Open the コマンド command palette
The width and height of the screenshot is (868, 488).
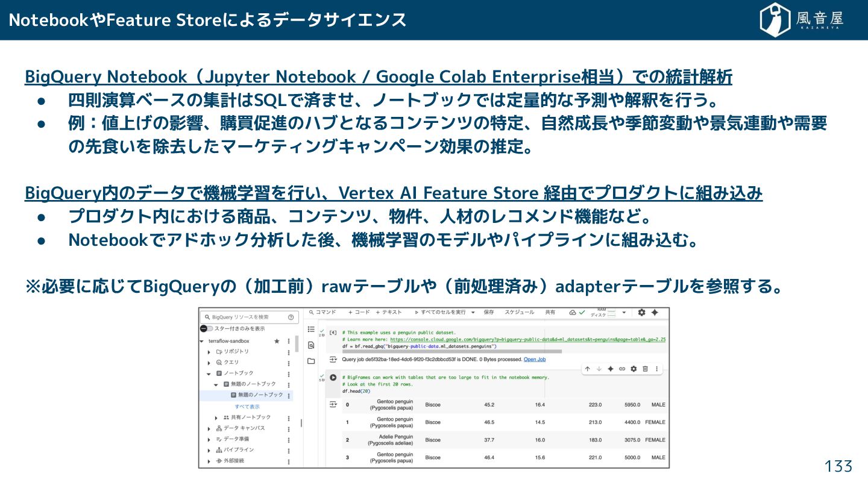coord(322,313)
